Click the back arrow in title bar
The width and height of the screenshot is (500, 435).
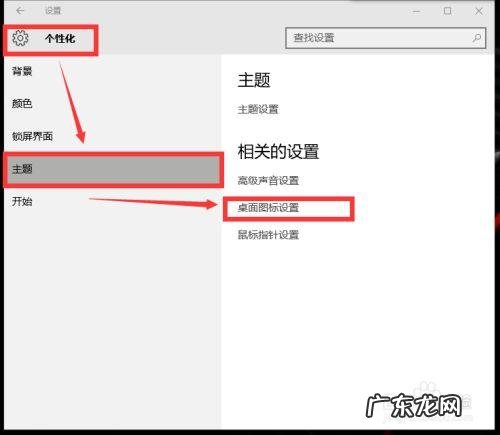(x=20, y=11)
